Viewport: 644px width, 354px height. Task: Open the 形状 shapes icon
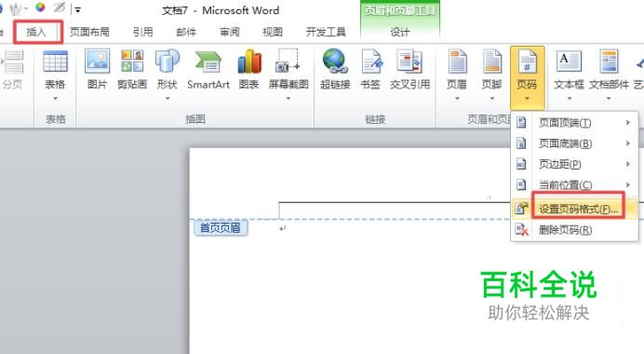[168, 61]
